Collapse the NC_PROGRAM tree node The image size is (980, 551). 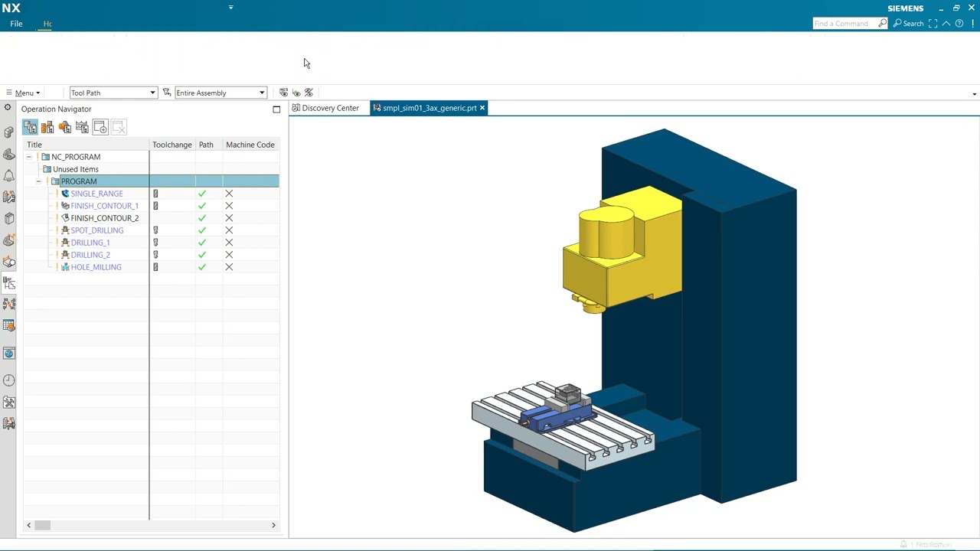tap(28, 157)
